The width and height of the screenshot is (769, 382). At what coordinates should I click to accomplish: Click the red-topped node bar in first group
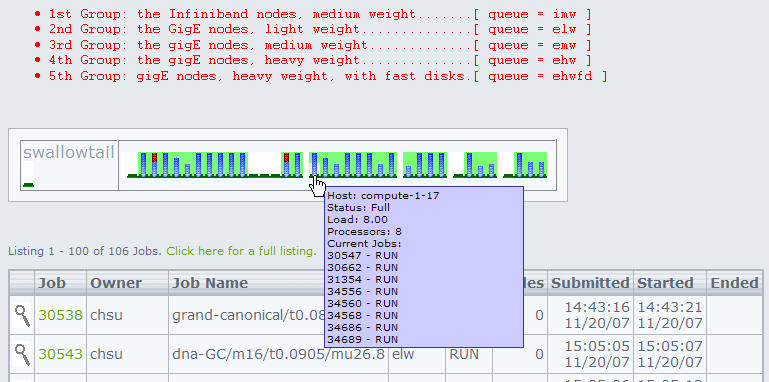tap(154, 165)
